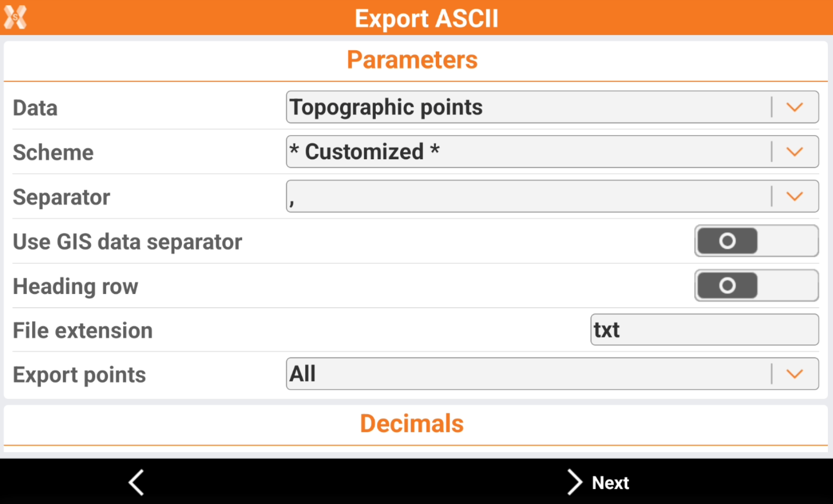833x504 pixels.
Task: Toggle the Use GIS data separator switch
Action: 756,241
